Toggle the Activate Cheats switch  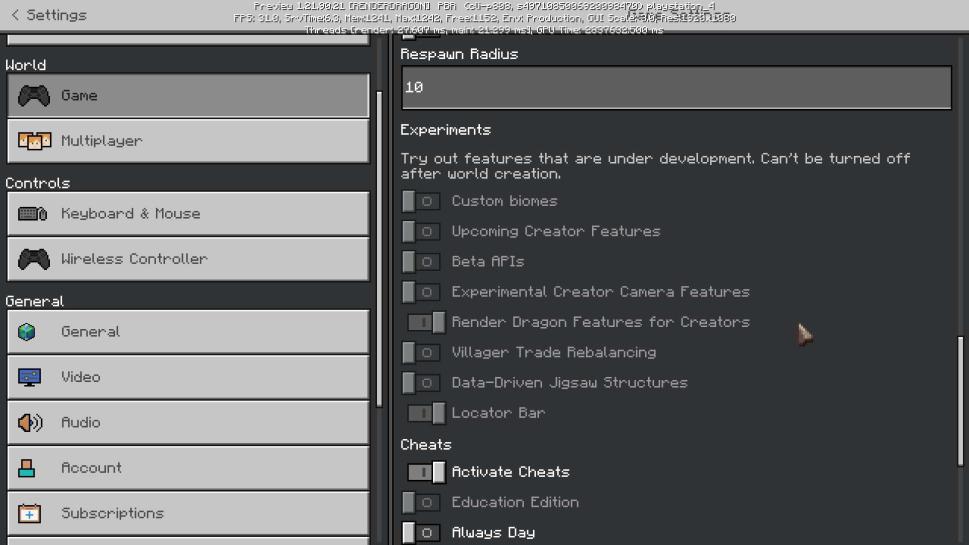tap(425, 472)
